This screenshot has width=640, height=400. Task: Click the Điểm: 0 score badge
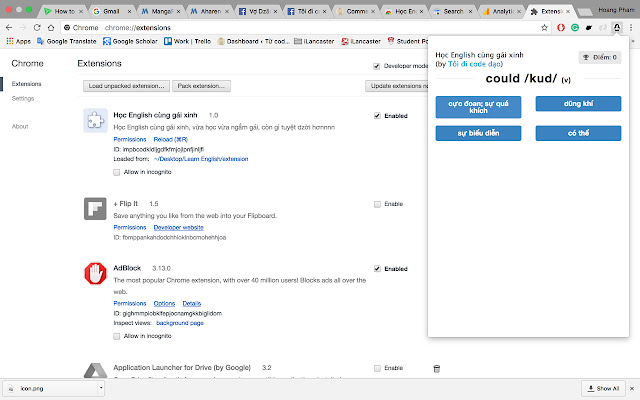click(600, 57)
